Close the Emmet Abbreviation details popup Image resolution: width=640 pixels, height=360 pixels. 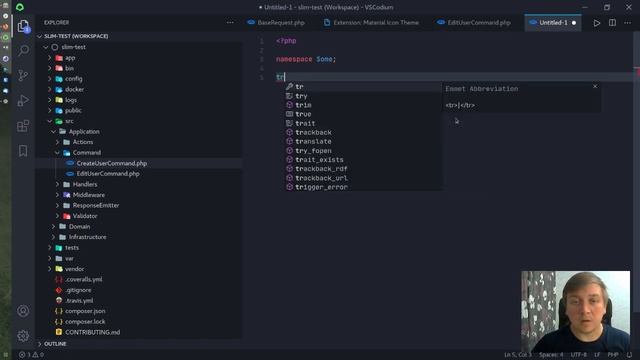click(595, 86)
